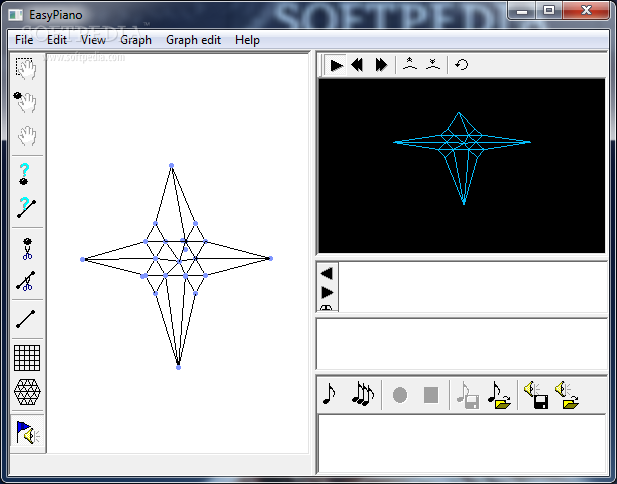The height and width of the screenshot is (484, 617).
Task: Play a single note
Action: [330, 394]
